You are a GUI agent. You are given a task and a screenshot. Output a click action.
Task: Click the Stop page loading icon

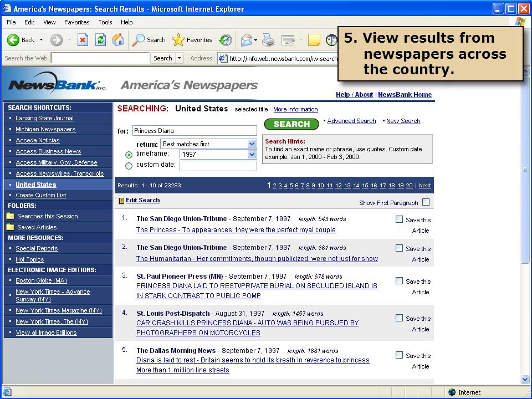coord(83,40)
